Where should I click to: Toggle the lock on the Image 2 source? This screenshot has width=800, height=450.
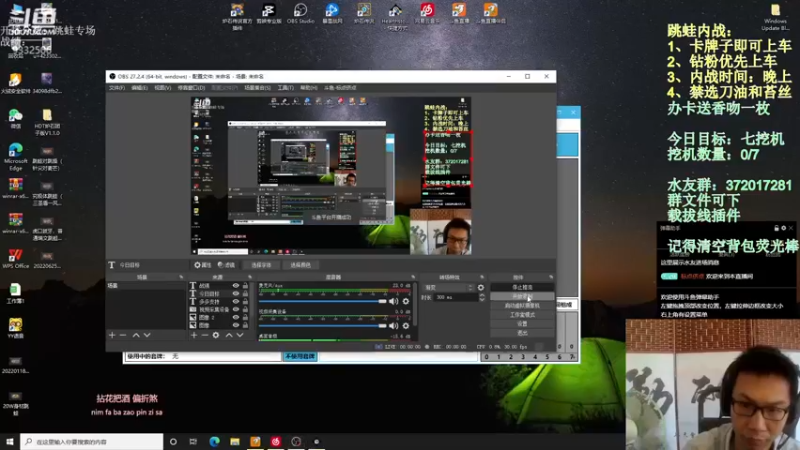[x=245, y=317]
